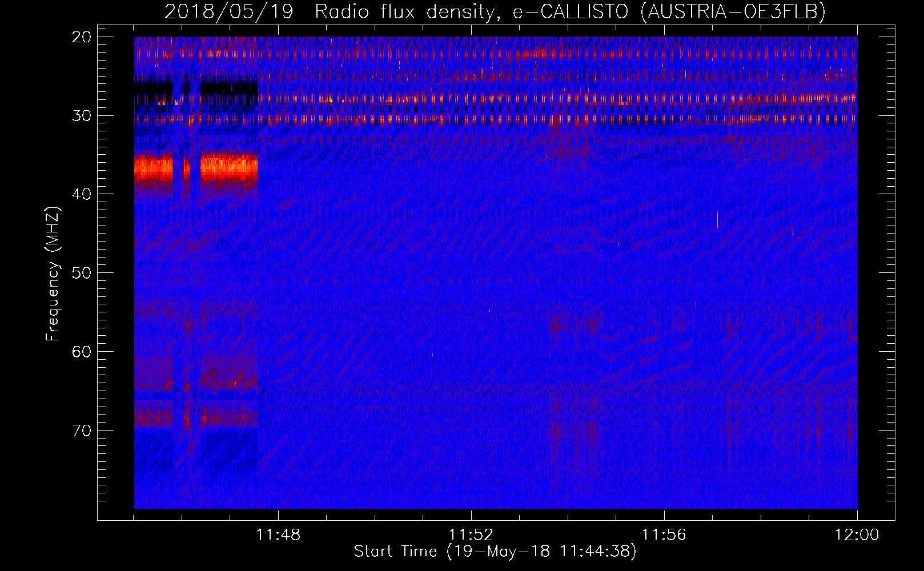Click the short orange vertical spike near 43 MHz
This screenshot has width=924, height=571.
click(x=717, y=219)
